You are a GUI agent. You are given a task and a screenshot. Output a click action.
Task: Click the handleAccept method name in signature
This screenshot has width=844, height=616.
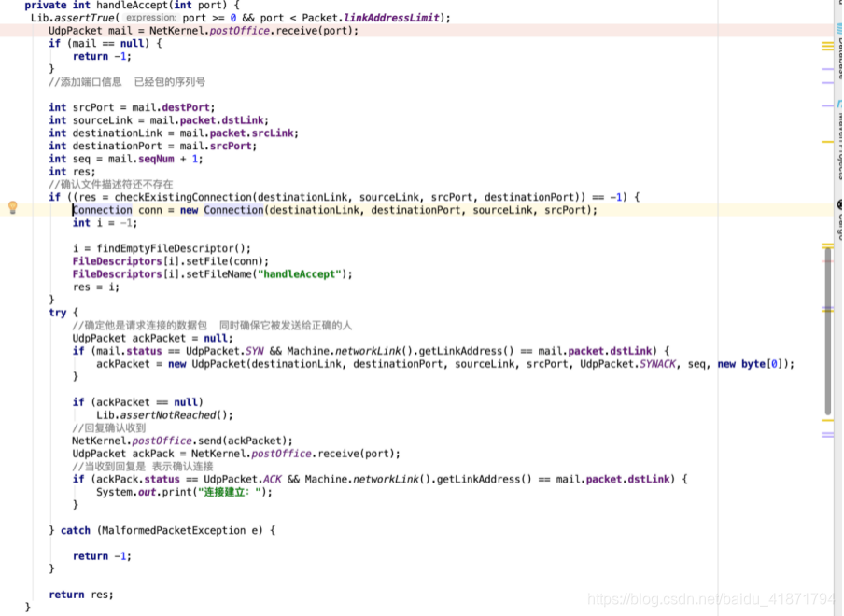[132, 6]
